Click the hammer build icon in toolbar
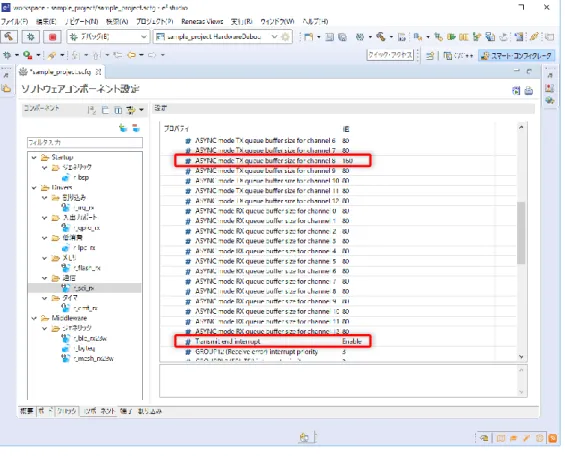This screenshot has width=565, height=456. [x=9, y=37]
